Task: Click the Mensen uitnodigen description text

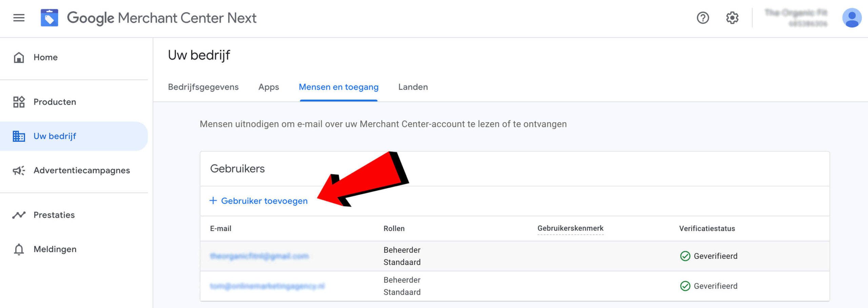Action: [383, 124]
